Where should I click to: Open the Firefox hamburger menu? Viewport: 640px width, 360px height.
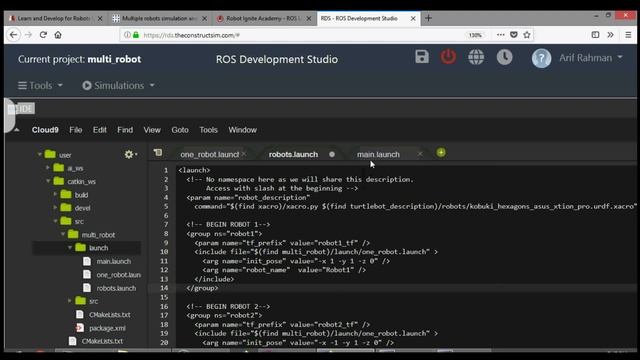628,35
